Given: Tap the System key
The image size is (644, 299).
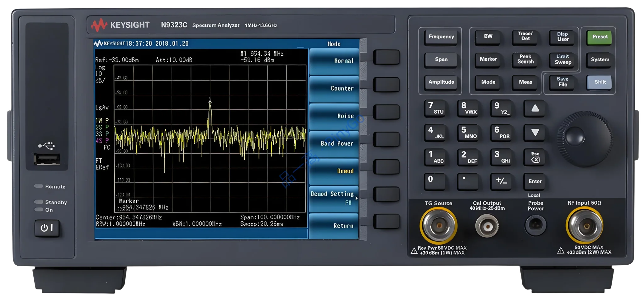Looking at the screenshot, I should [x=600, y=60].
